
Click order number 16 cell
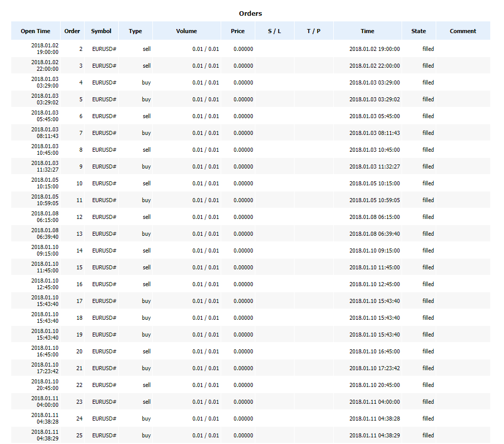72,284
